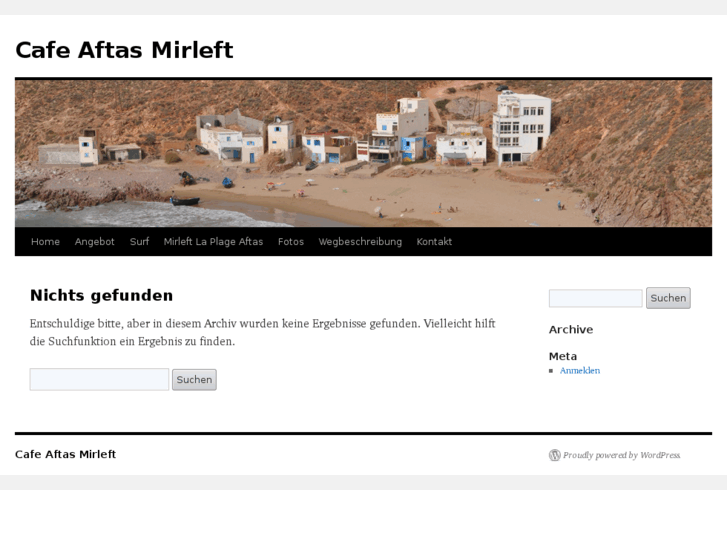This screenshot has width=727, height=545.
Task: Follow the Anmelden link under Meta
Action: click(x=580, y=371)
